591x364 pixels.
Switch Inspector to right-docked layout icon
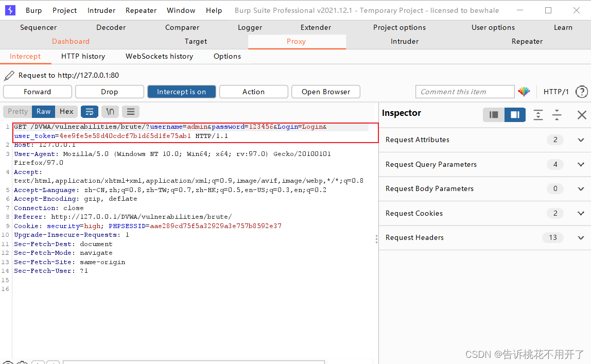point(515,114)
